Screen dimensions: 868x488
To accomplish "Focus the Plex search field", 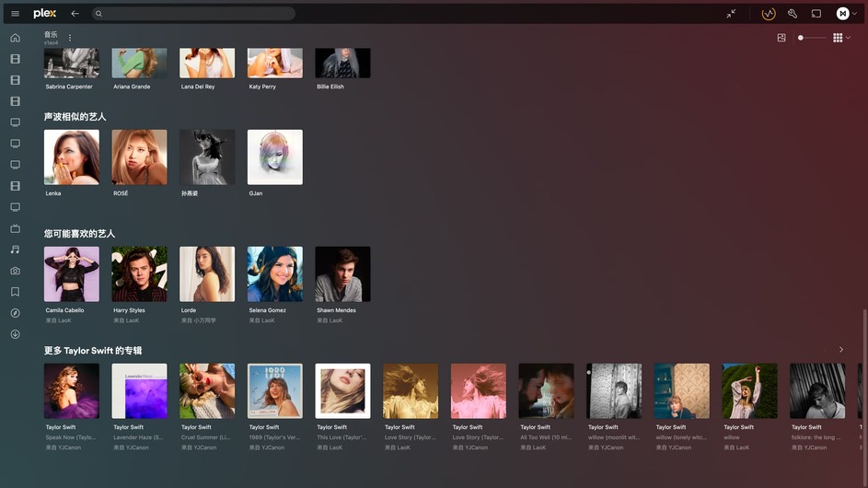I will click(x=193, y=13).
